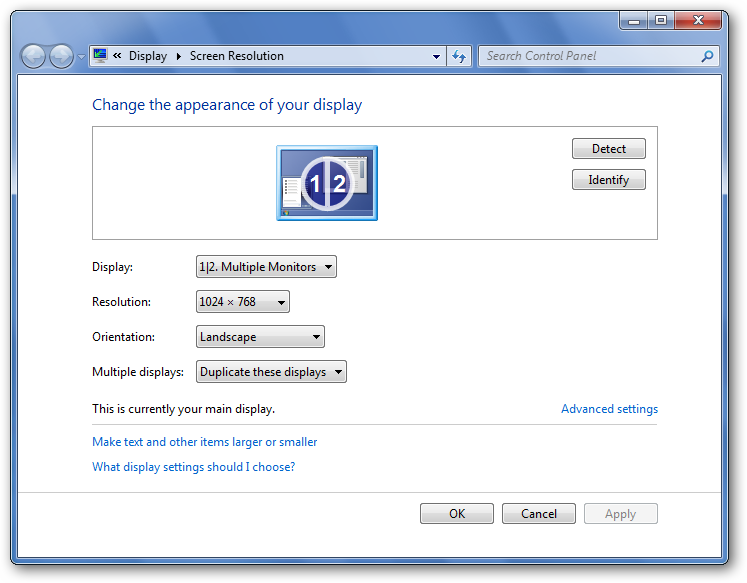Select Screen Resolution breadcrumb item
The image size is (747, 583).
pos(236,56)
